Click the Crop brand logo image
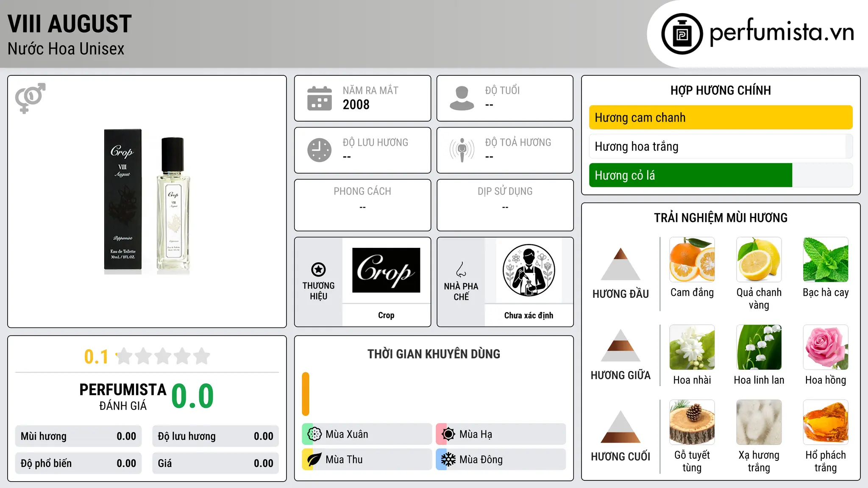The height and width of the screenshot is (488, 868). pos(386,270)
